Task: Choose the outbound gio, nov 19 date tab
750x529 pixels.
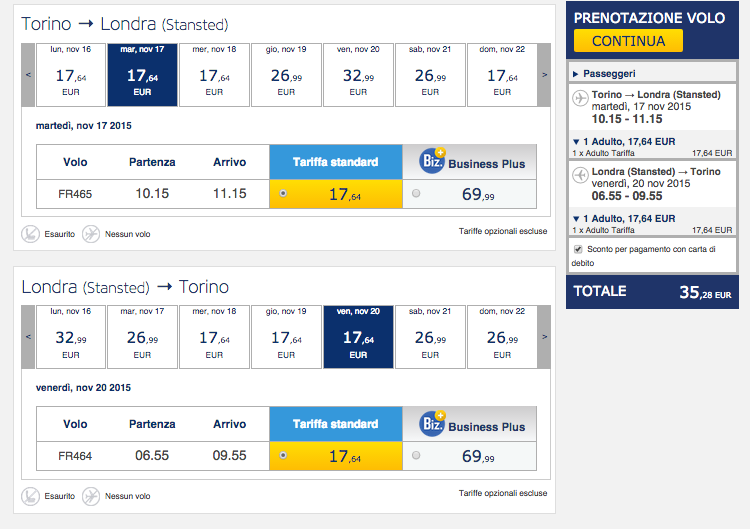Action: click(286, 75)
